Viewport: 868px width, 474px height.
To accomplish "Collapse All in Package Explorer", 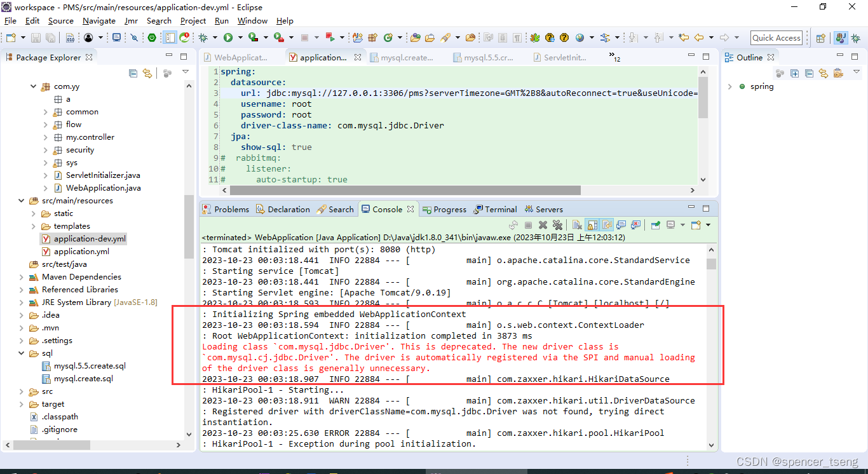I will coord(133,72).
